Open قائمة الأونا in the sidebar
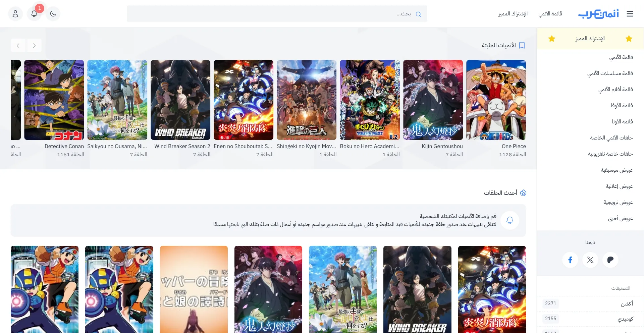 pos(622,122)
